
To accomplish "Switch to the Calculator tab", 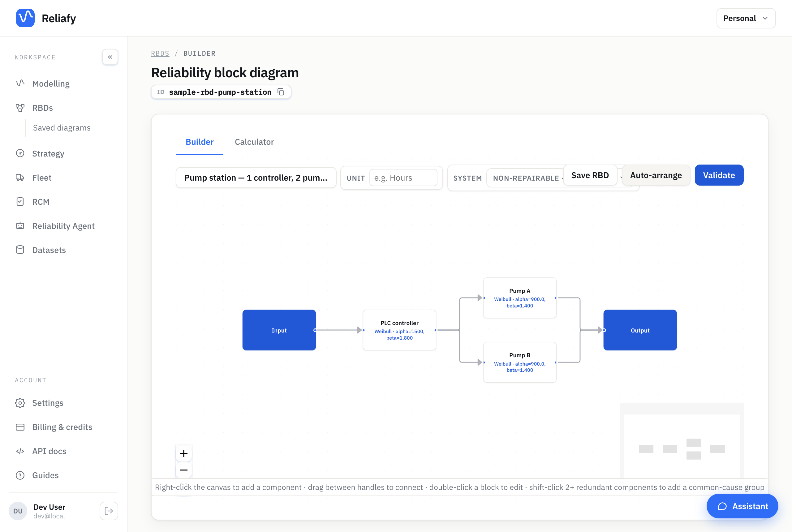I will (254, 142).
